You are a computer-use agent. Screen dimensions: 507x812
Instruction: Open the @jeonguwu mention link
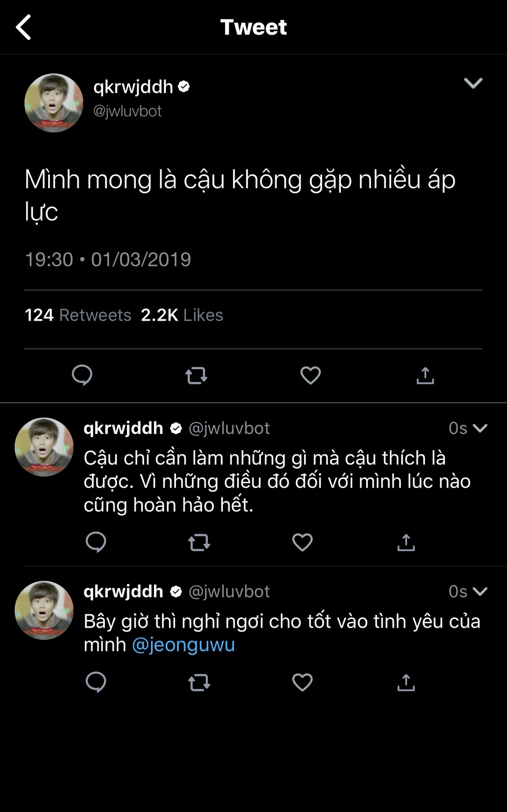pyautogui.click(x=184, y=645)
